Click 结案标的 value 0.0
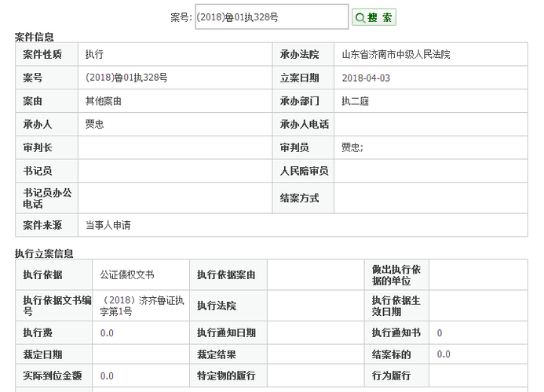The image size is (544, 392). click(x=444, y=354)
